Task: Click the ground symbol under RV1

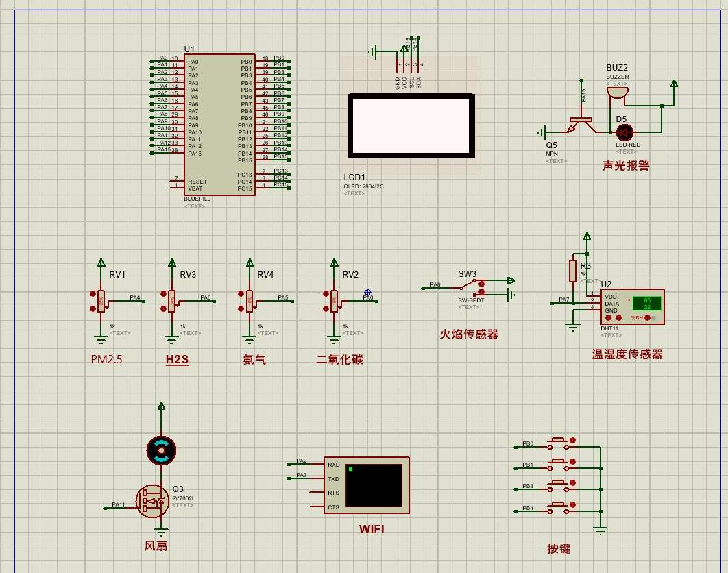Action: [x=101, y=339]
